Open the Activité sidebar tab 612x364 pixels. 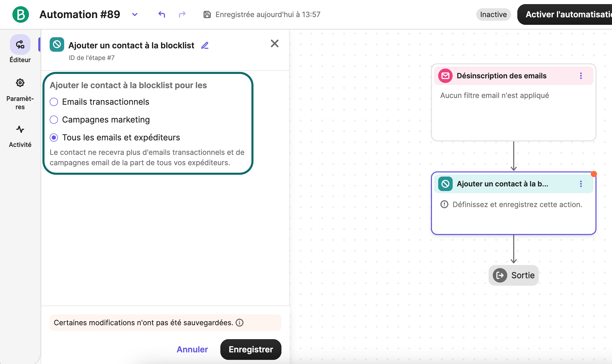[20, 136]
